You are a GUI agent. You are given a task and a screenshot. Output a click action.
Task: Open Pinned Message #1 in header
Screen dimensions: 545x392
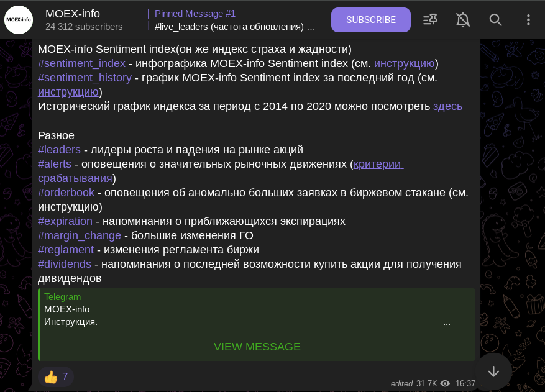tap(232, 20)
